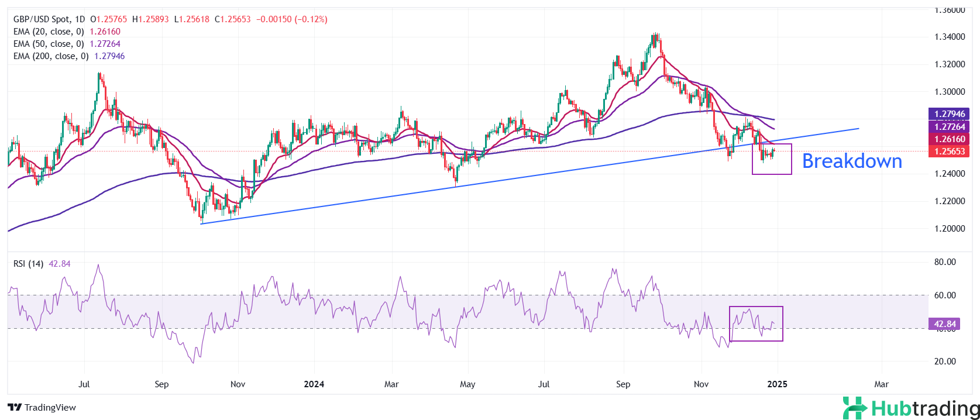Click the 60.00 level on RSI scale
This screenshot has width=980, height=420.
pos(945,295)
